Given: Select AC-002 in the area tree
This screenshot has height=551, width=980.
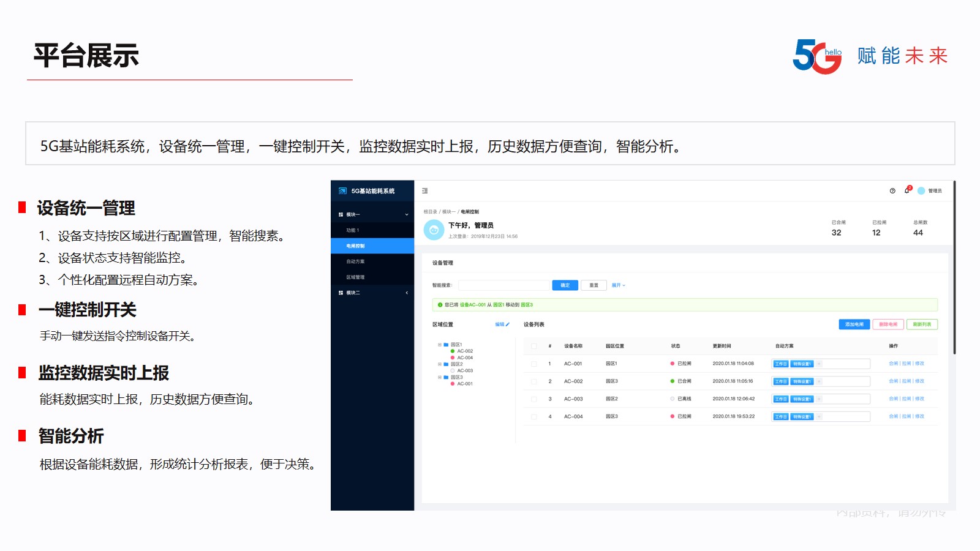Looking at the screenshot, I should coord(465,351).
